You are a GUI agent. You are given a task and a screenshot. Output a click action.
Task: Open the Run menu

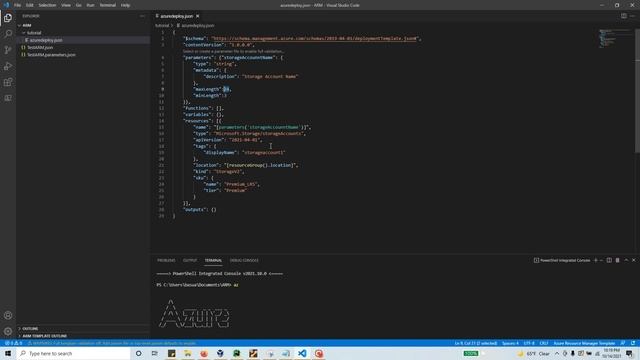[90, 5]
